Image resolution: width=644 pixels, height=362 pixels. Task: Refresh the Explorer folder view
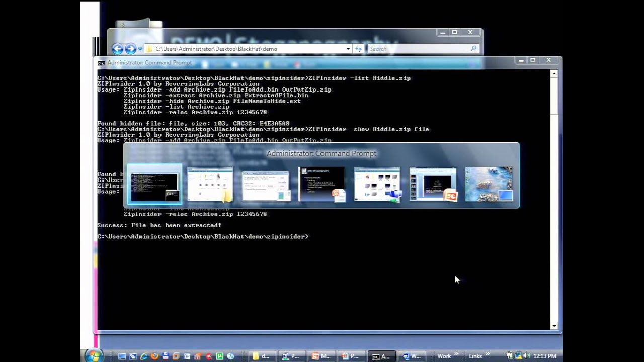pos(358,49)
